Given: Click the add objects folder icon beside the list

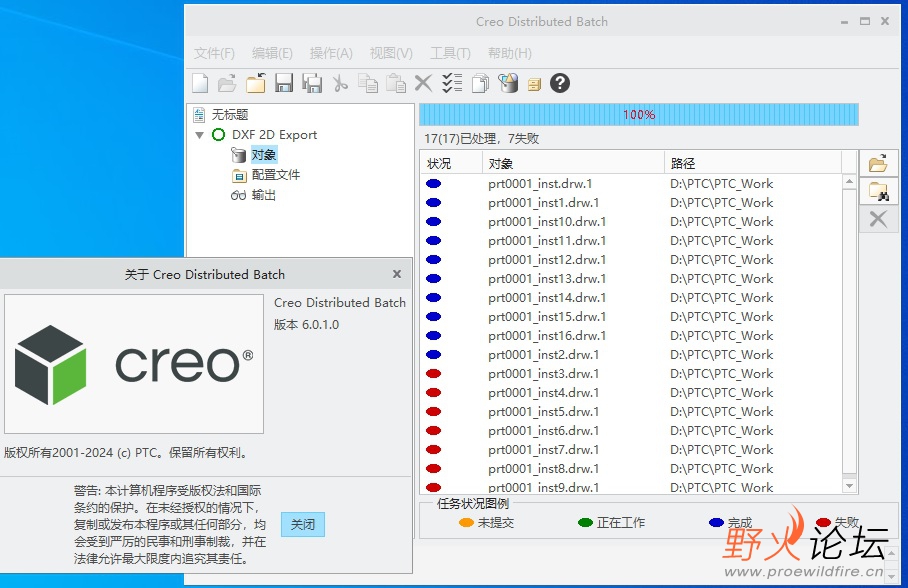Looking at the screenshot, I should tap(878, 163).
